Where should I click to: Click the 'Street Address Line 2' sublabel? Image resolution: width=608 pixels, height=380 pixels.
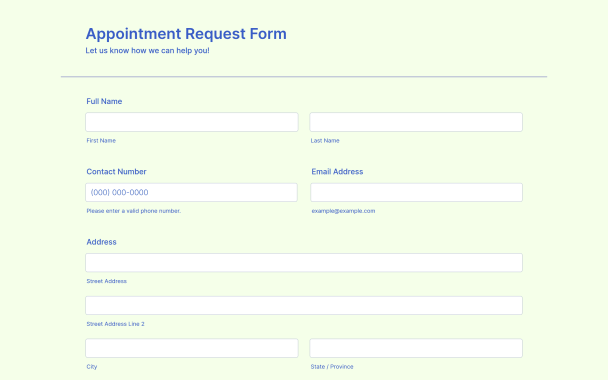[x=116, y=324]
